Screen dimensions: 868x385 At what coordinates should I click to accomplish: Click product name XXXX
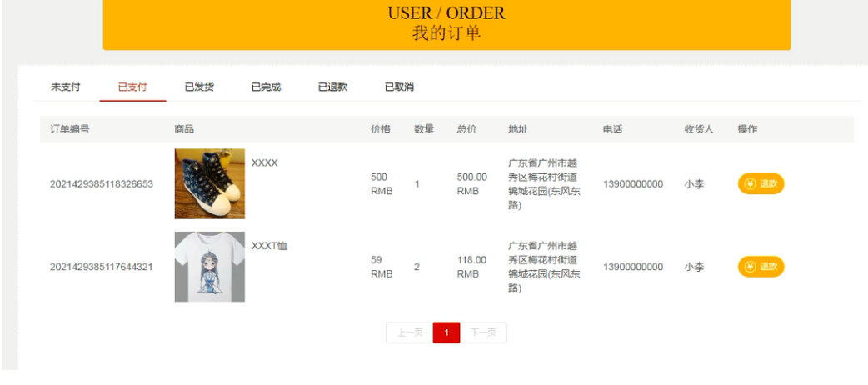(x=265, y=162)
